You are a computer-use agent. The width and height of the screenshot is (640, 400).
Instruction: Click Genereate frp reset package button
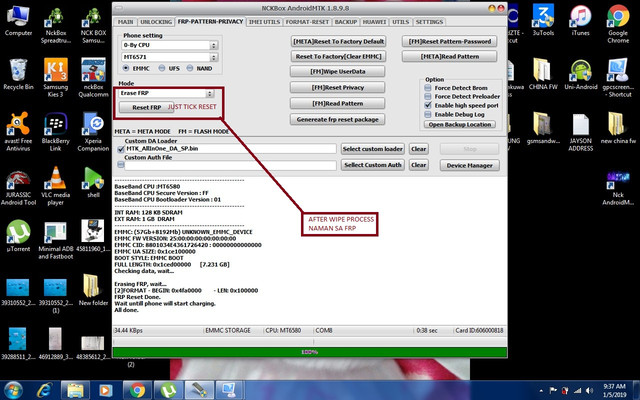click(x=338, y=119)
